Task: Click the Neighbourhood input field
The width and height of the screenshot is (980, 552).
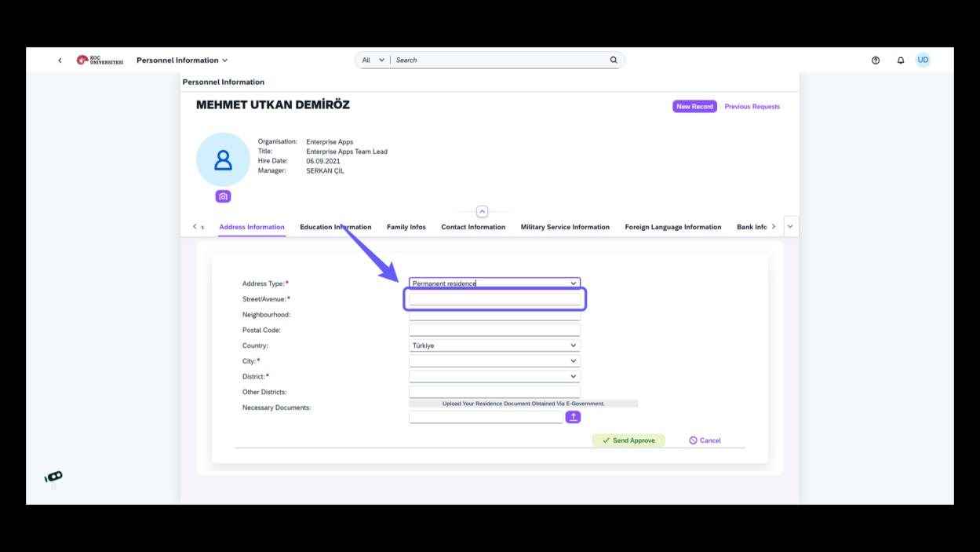Action: pos(494,315)
